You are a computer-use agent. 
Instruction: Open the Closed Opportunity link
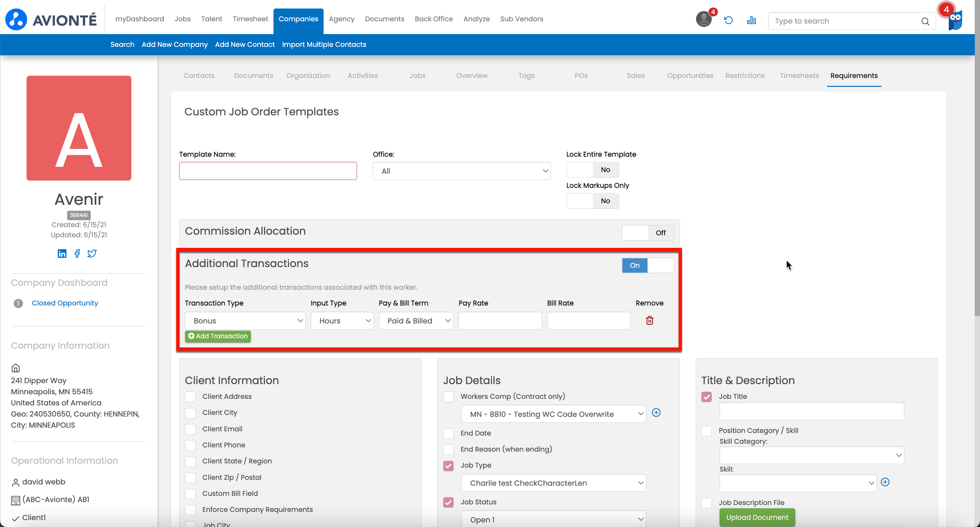click(x=65, y=303)
